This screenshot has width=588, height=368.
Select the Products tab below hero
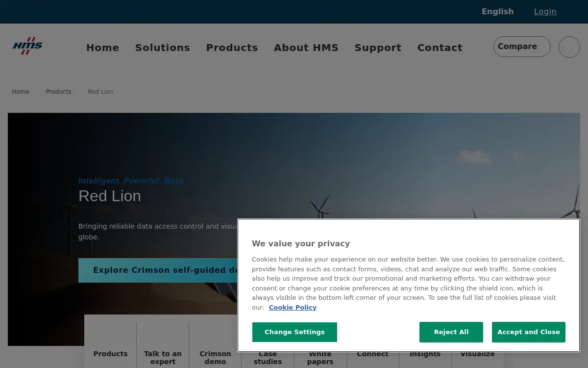[x=110, y=354]
